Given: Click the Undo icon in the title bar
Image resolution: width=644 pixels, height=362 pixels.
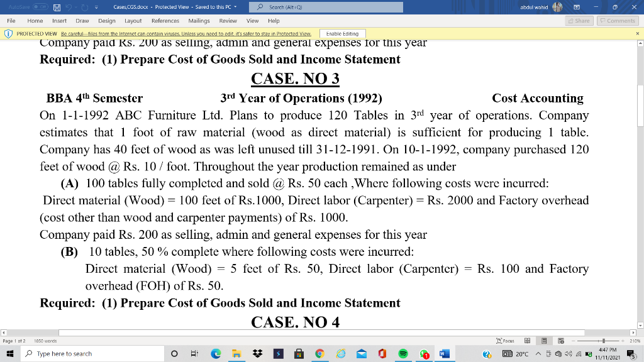Looking at the screenshot, I should [x=69, y=6].
